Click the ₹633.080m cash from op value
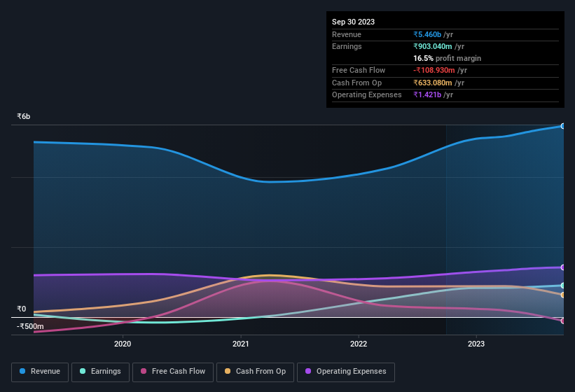The height and width of the screenshot is (392, 575). 433,83
